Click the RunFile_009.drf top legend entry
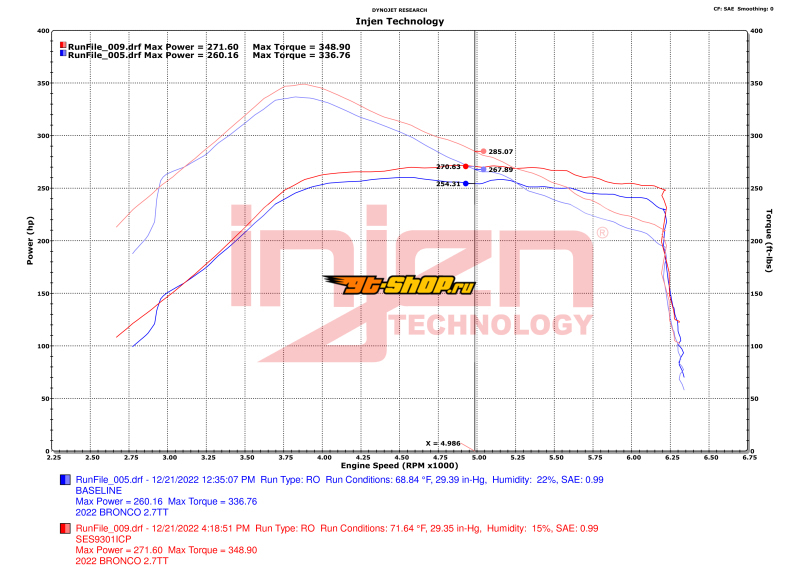This screenshot has width=800, height=571. [104, 46]
